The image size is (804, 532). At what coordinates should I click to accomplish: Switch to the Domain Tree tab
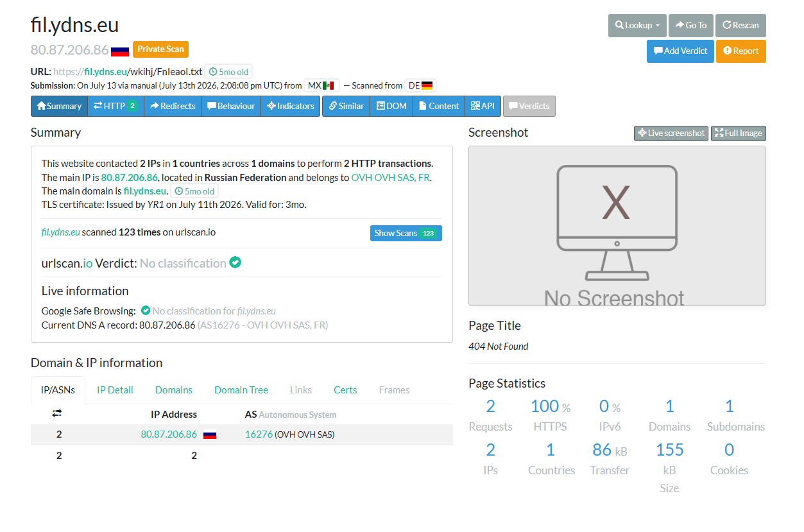(241, 390)
